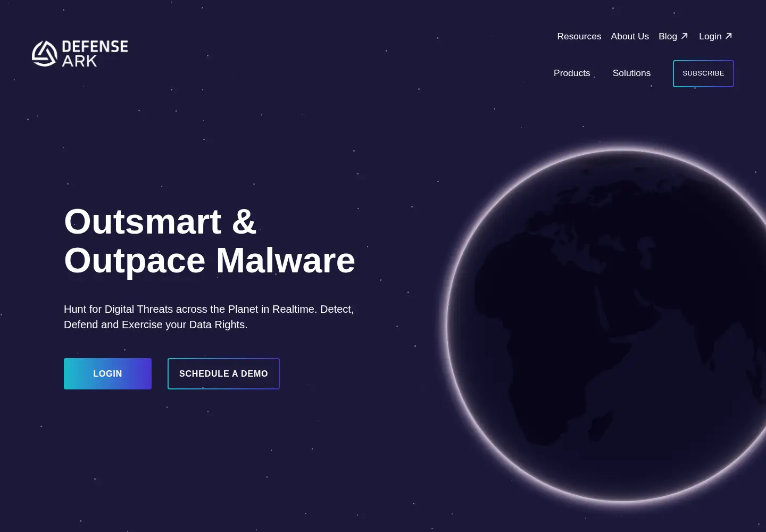766x532 pixels.
Task: Open the Resources menu
Action: pyautogui.click(x=579, y=36)
